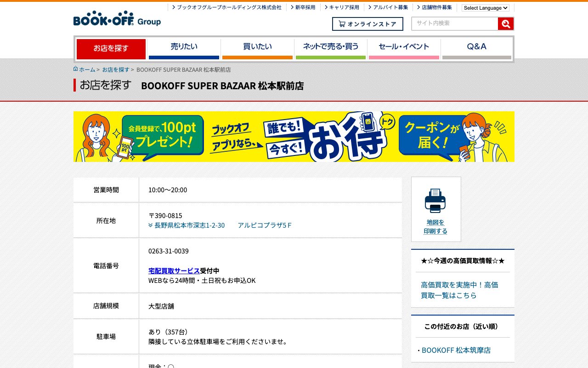Click the red search magnifier button
Screen dimensions: 588x368
click(505, 24)
